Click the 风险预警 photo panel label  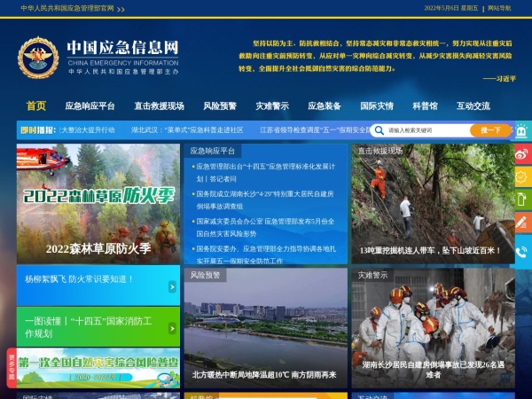(206, 275)
